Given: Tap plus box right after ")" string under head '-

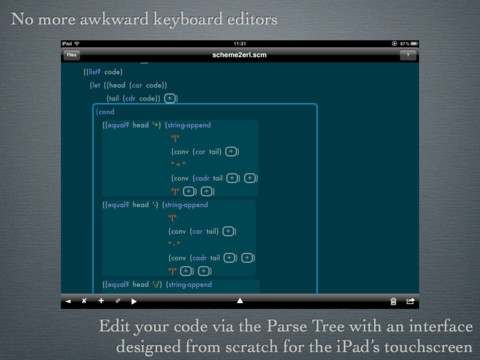Looking at the screenshot, I should 186,271.
